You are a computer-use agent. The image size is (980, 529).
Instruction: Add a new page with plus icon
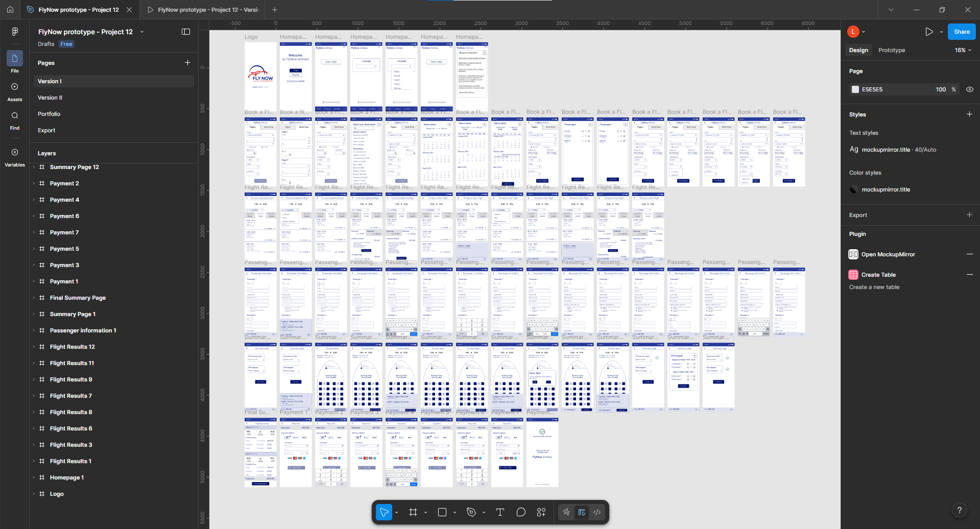187,62
